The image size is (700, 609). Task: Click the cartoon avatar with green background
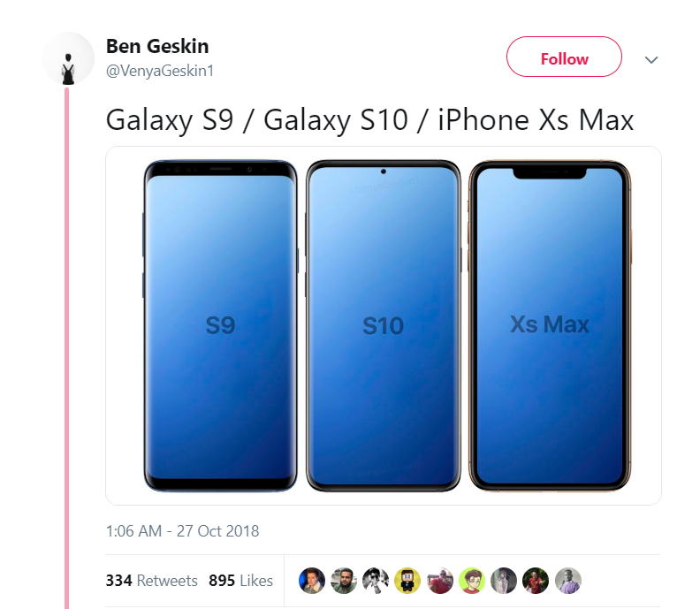coord(472,580)
